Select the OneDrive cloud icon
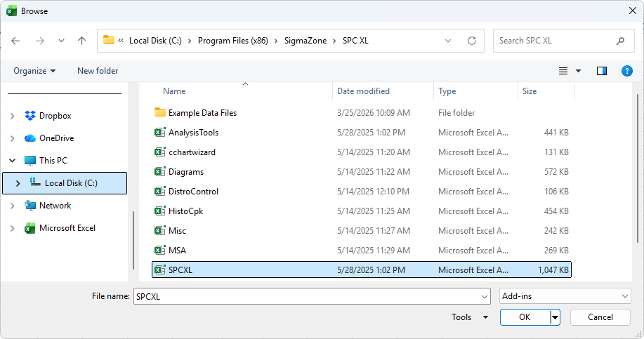644x339 pixels. point(30,138)
